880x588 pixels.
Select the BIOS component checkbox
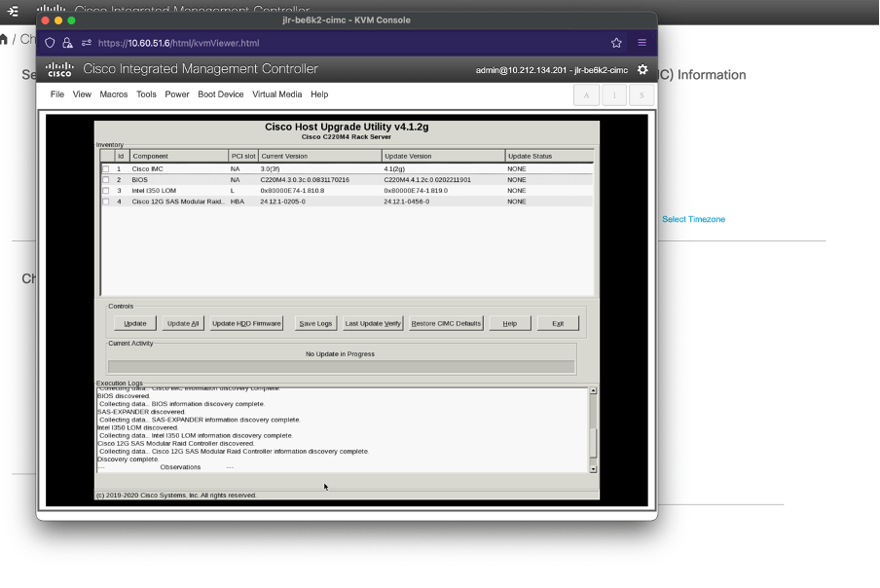point(106,180)
